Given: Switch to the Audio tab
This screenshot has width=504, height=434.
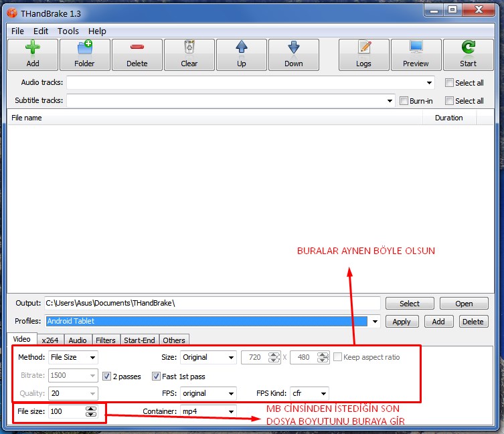Looking at the screenshot, I should (78, 340).
